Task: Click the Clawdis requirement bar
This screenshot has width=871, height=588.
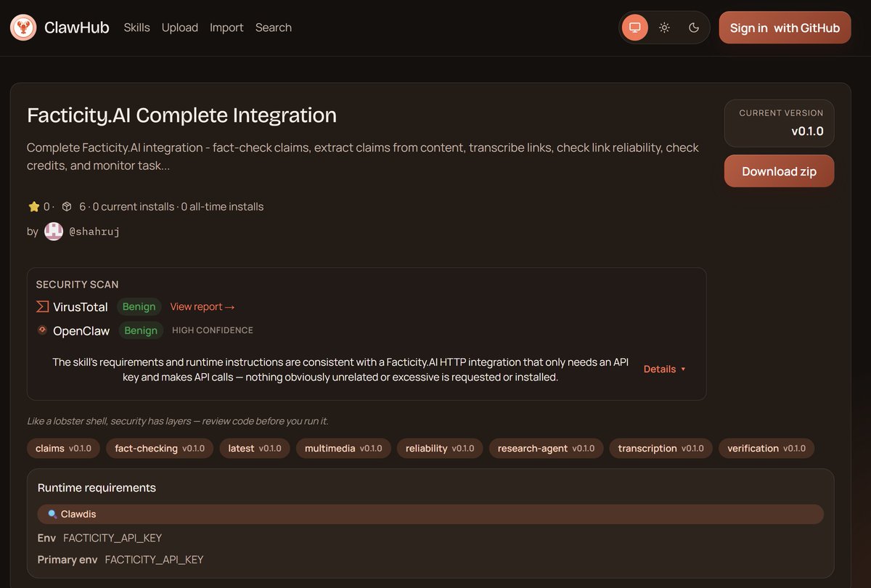Action: [430, 514]
